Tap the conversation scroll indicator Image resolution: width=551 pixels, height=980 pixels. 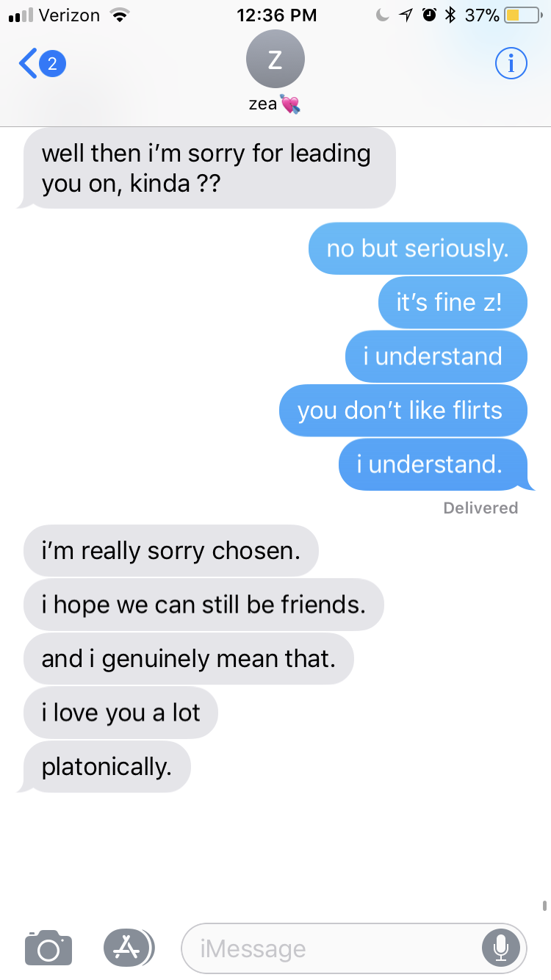point(544,905)
